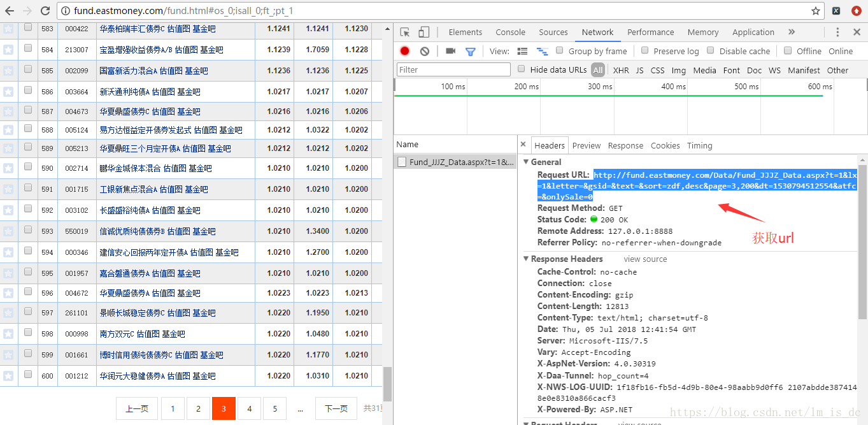868x425 pixels.
Task: Tick the Offline checkbox
Action: (x=788, y=50)
